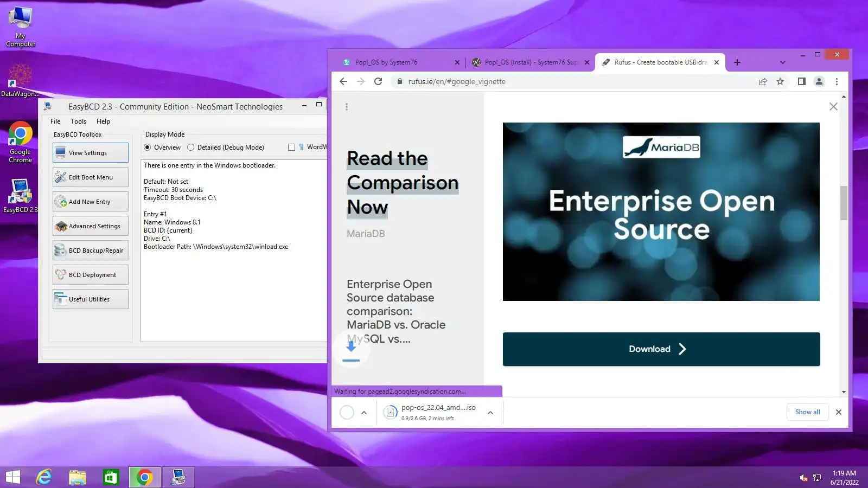Click the network tray icon
This screenshot has width=868, height=488.
(x=817, y=478)
